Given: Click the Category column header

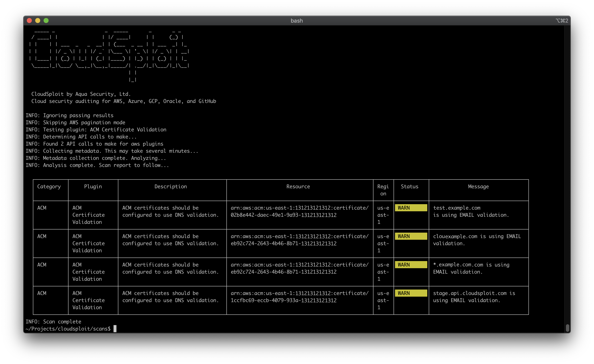Looking at the screenshot, I should (x=49, y=187).
